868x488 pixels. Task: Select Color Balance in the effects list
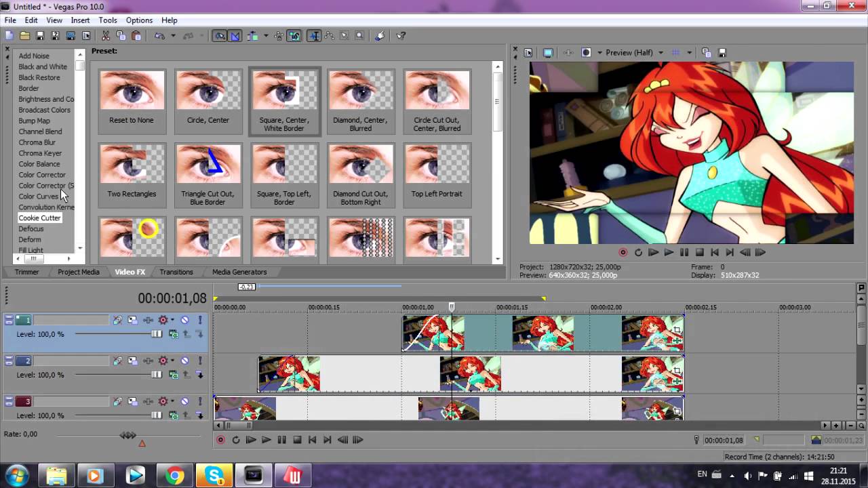(x=39, y=164)
